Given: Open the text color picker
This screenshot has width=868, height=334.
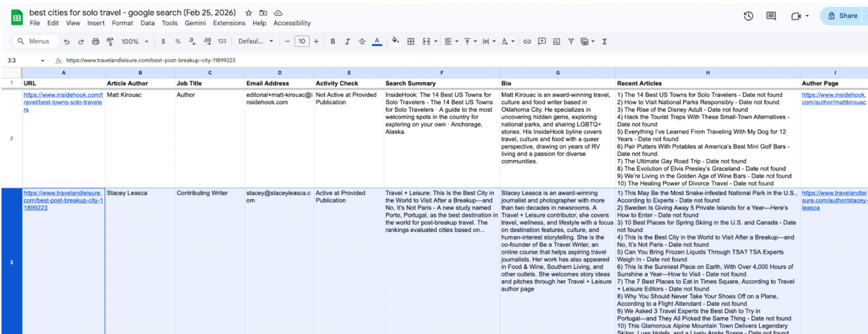Looking at the screenshot, I should click(x=377, y=42).
